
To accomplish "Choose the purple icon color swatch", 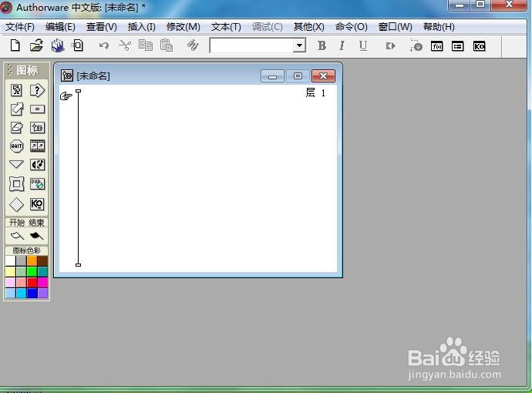I will pyautogui.click(x=42, y=293).
